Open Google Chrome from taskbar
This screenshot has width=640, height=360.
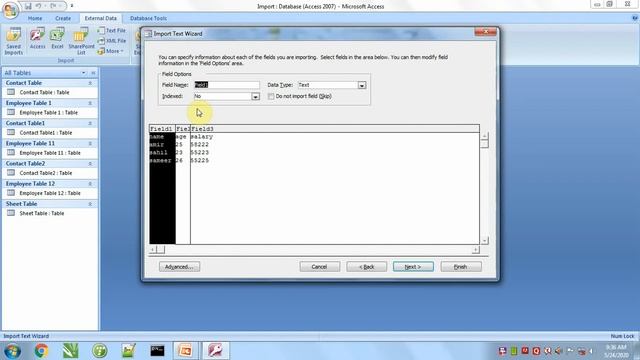coord(41,351)
